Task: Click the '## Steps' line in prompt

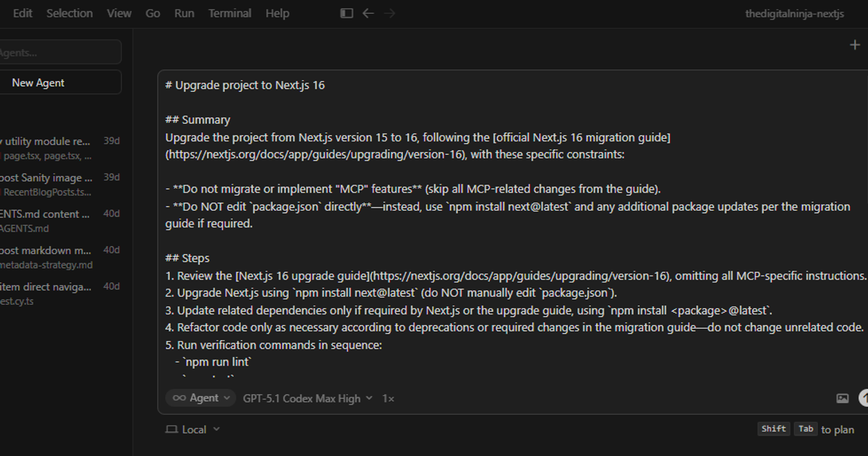Action: [x=187, y=258]
